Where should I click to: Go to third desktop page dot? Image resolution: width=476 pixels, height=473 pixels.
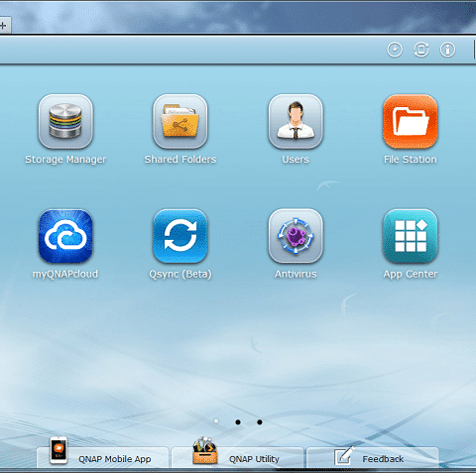pyautogui.click(x=260, y=422)
